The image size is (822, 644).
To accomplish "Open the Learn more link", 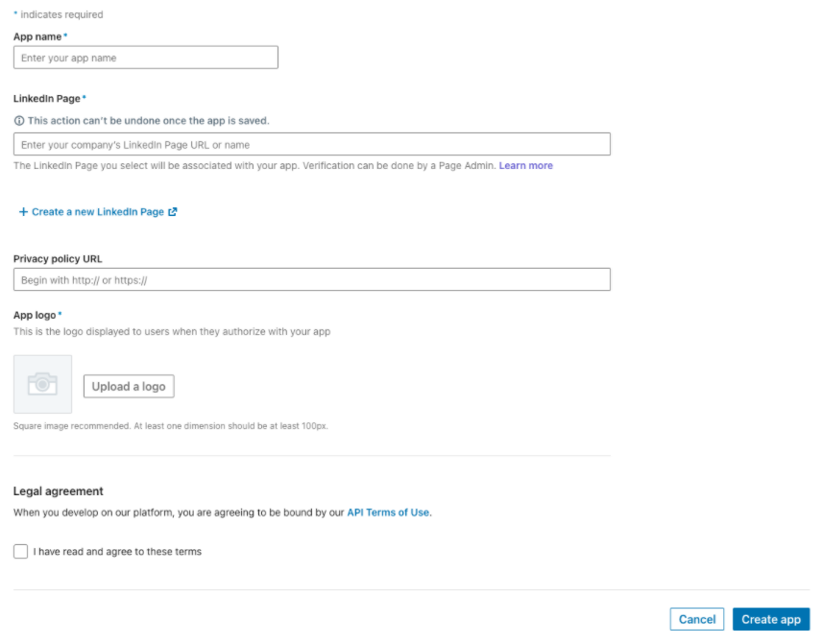I will click(526, 166).
